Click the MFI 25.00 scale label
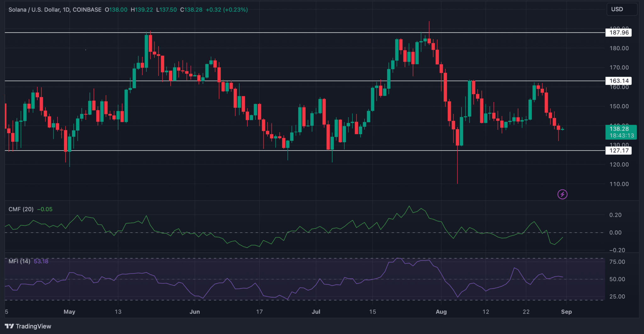644x334 pixels. click(617, 297)
